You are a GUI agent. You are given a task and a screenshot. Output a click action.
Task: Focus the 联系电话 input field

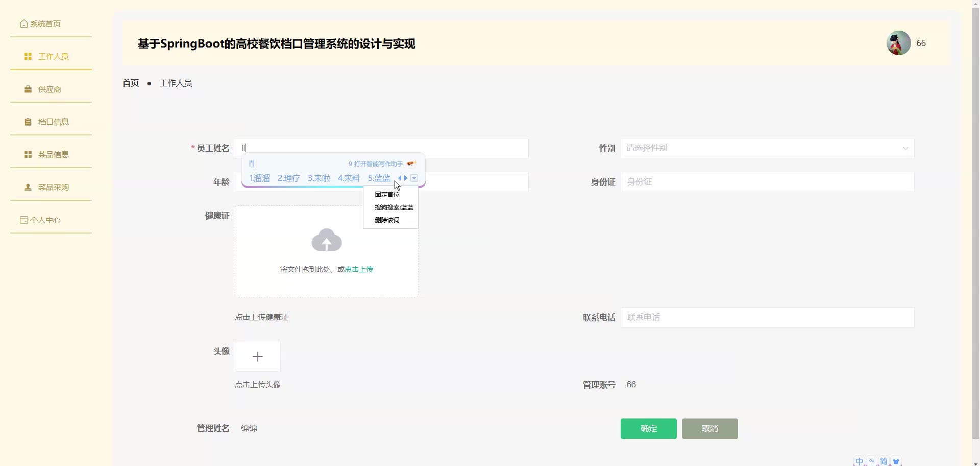click(x=767, y=317)
